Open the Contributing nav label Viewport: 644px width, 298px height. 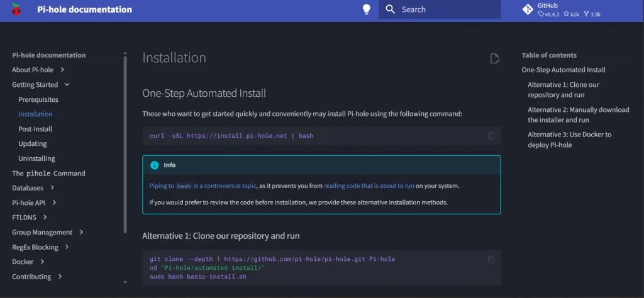click(31, 277)
